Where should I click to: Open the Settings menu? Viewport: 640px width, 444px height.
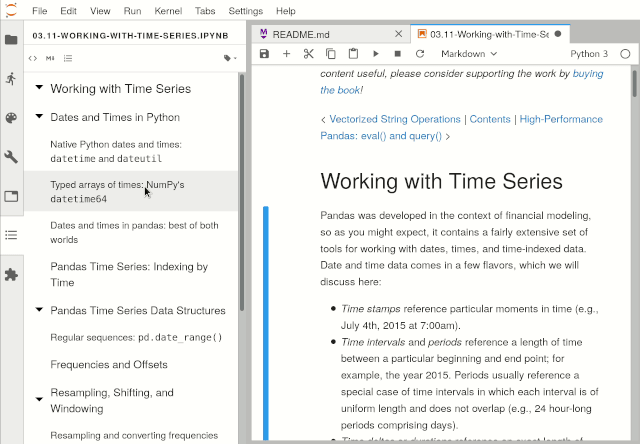(x=245, y=11)
